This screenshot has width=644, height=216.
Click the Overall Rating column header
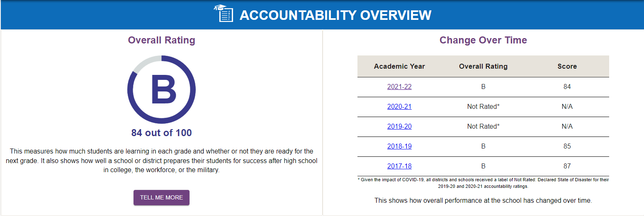click(483, 66)
